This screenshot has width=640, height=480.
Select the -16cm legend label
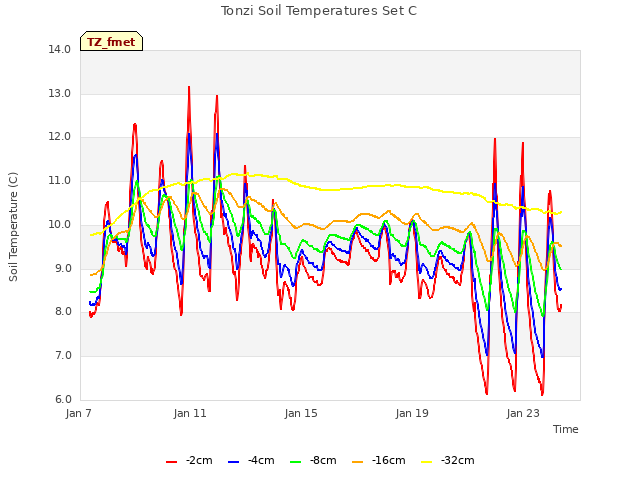pos(389,460)
